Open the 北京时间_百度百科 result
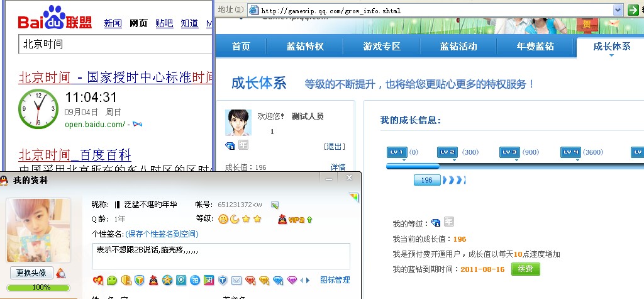This screenshot has height=299, width=644. 75,155
